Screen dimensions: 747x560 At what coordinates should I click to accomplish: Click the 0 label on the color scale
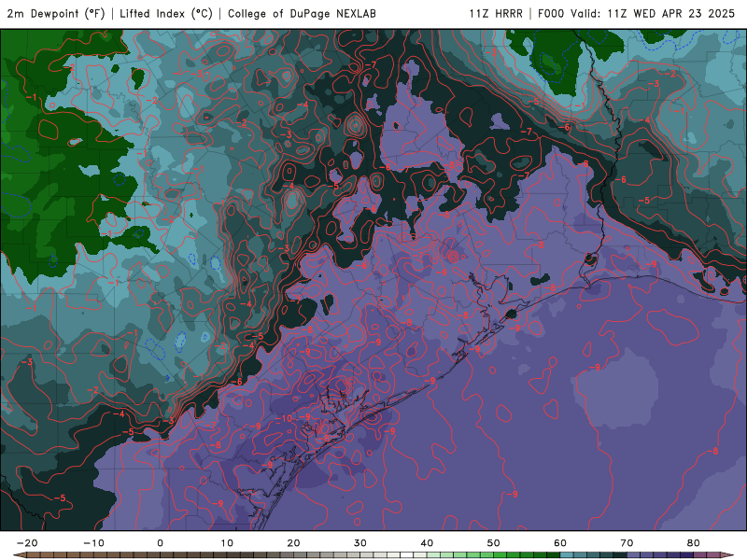click(160, 543)
